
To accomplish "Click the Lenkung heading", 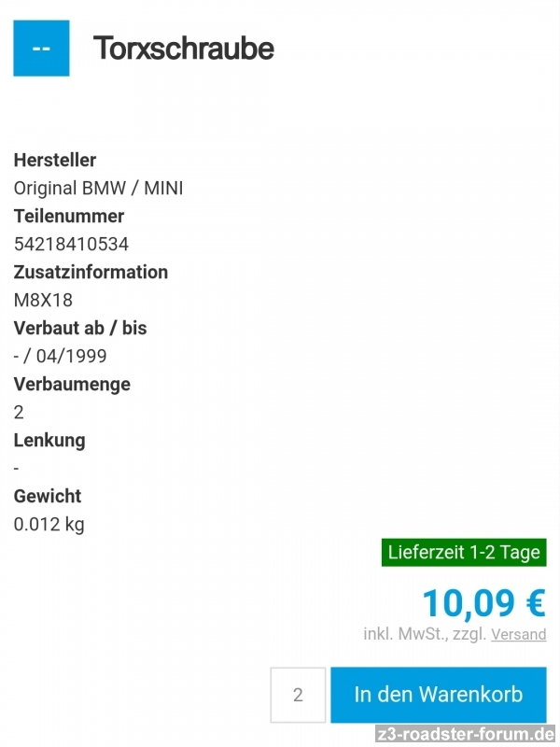I will (49, 440).
